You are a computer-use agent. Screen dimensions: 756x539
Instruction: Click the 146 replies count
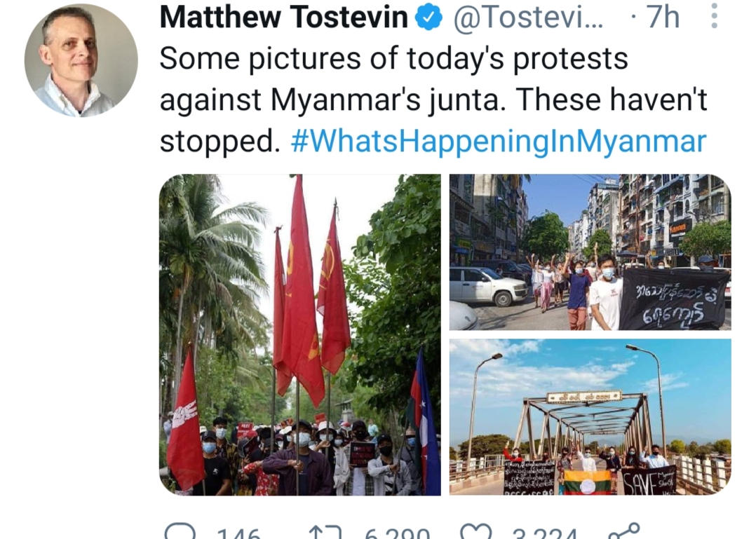pos(238,533)
